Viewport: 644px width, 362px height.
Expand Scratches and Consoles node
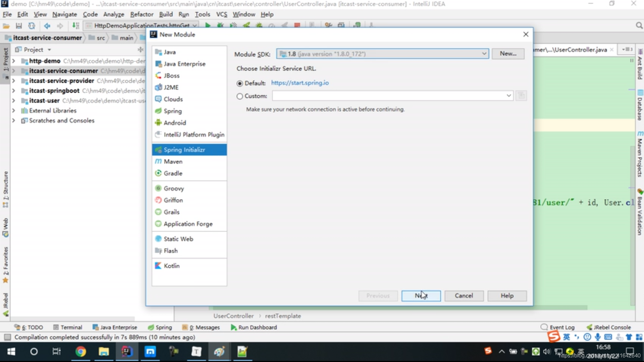[x=13, y=120]
